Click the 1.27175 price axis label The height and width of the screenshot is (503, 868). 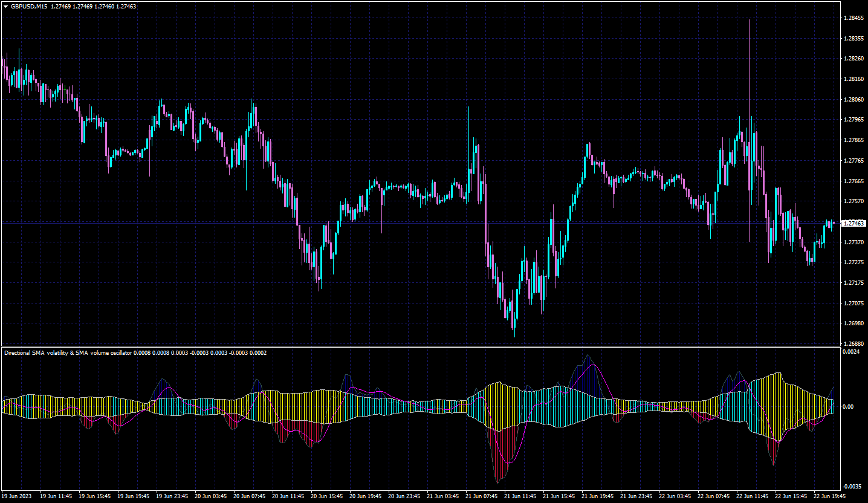853,283
